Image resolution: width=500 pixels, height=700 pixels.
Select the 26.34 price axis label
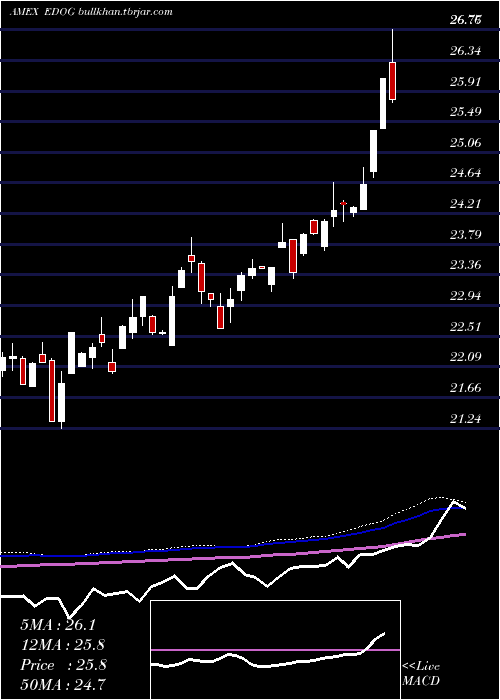point(466,51)
